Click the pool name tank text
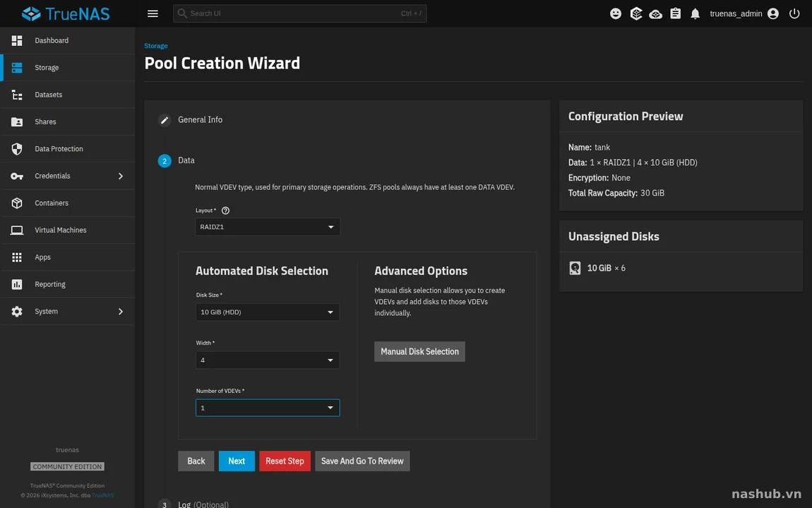Image resolution: width=812 pixels, height=508 pixels. click(602, 147)
